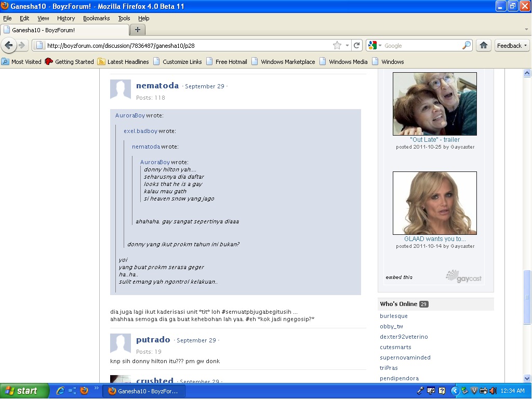Open online user triPras' profile
Image resolution: width=532 pixels, height=399 pixels.
389,368
